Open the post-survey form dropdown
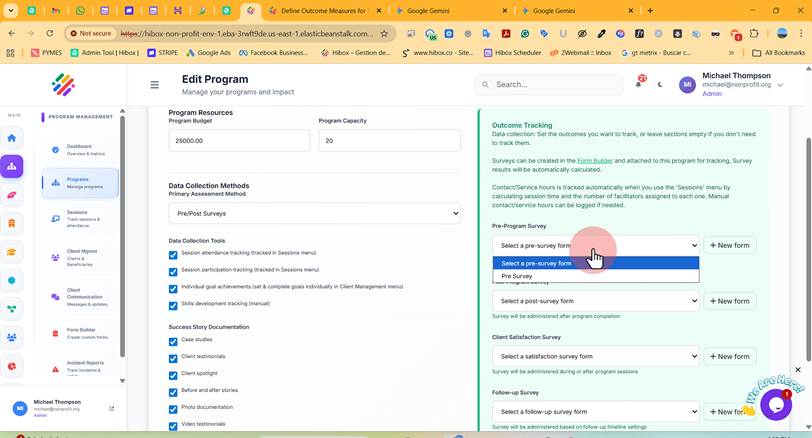This screenshot has height=438, width=812. tap(596, 301)
